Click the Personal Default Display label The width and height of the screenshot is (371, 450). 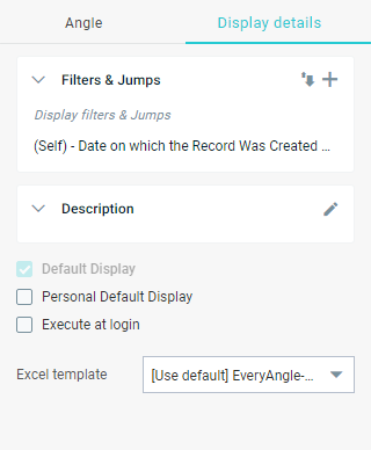pyautogui.click(x=117, y=297)
